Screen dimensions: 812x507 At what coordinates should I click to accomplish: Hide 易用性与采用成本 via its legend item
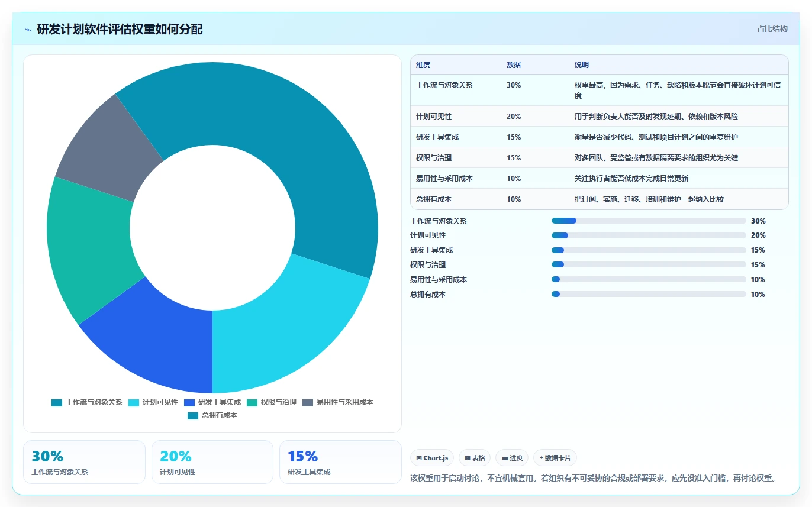pyautogui.click(x=338, y=402)
